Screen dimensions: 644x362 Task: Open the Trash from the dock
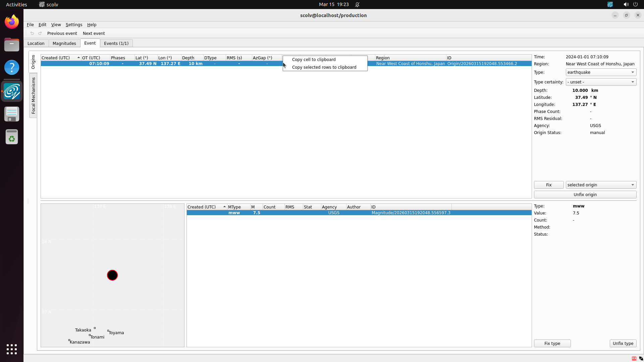[12, 137]
